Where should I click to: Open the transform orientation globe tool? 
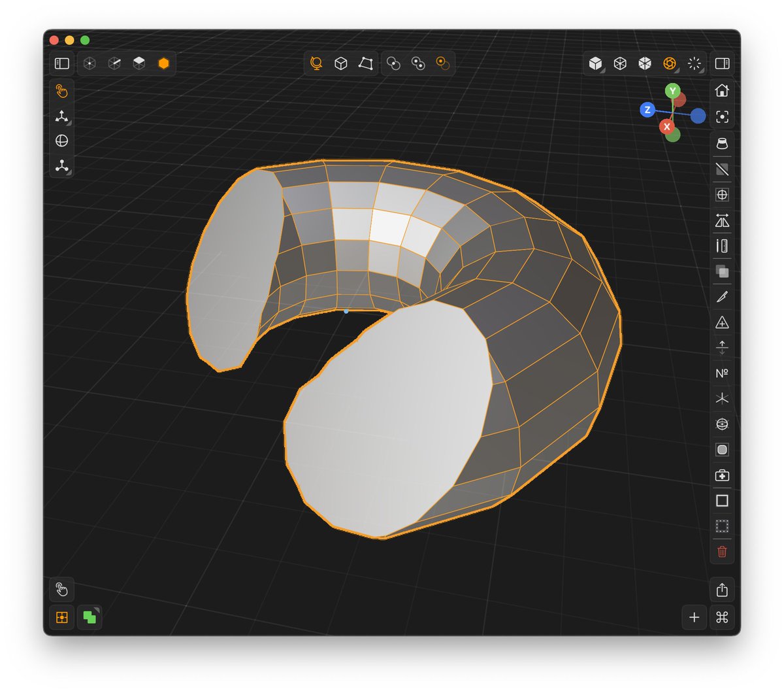pyautogui.click(x=316, y=63)
